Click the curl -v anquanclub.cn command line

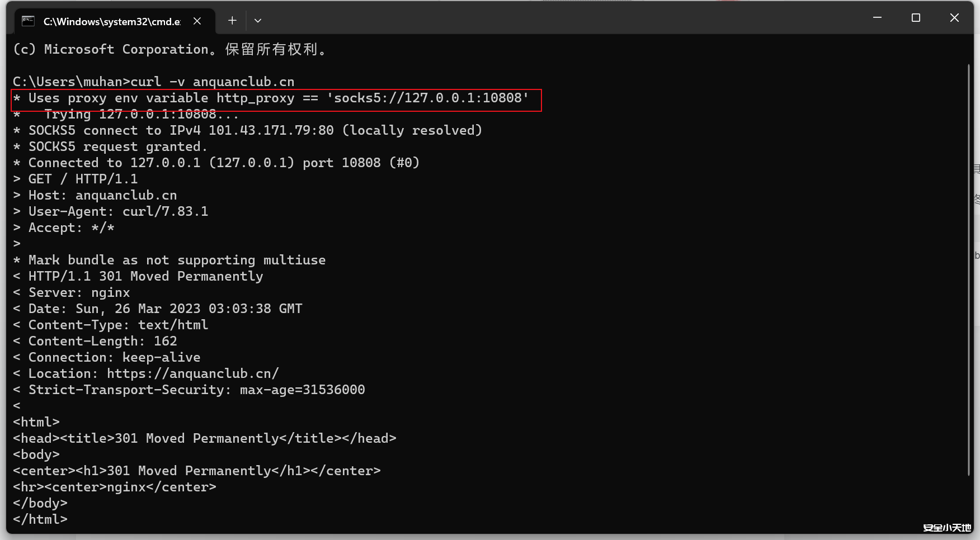[x=212, y=82]
